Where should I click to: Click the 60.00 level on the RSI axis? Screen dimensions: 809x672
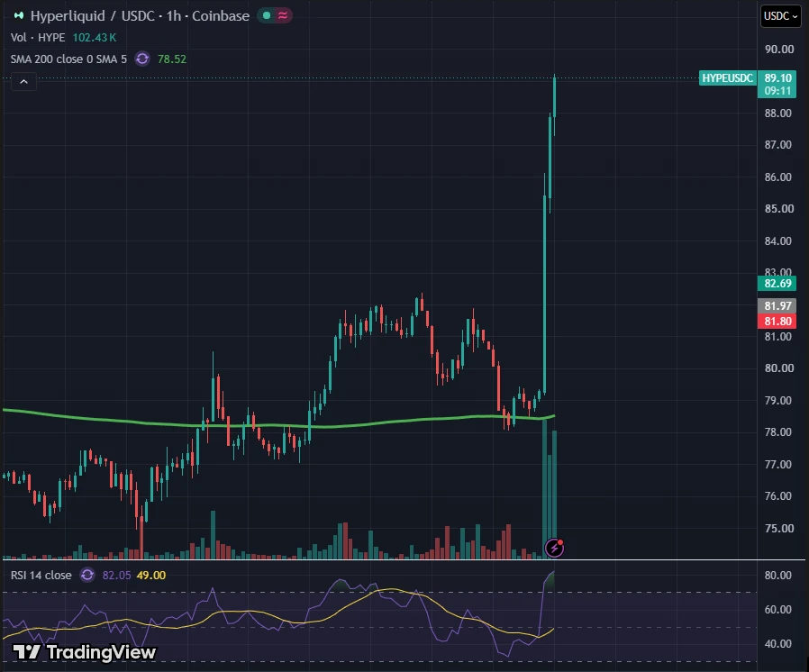click(x=778, y=609)
